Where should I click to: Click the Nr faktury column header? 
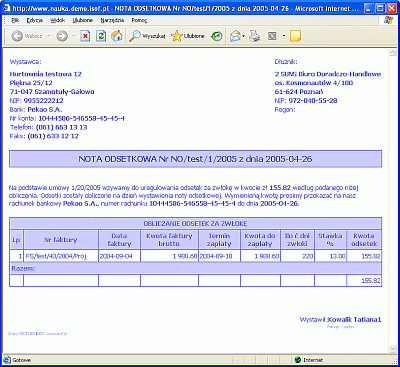(61, 240)
